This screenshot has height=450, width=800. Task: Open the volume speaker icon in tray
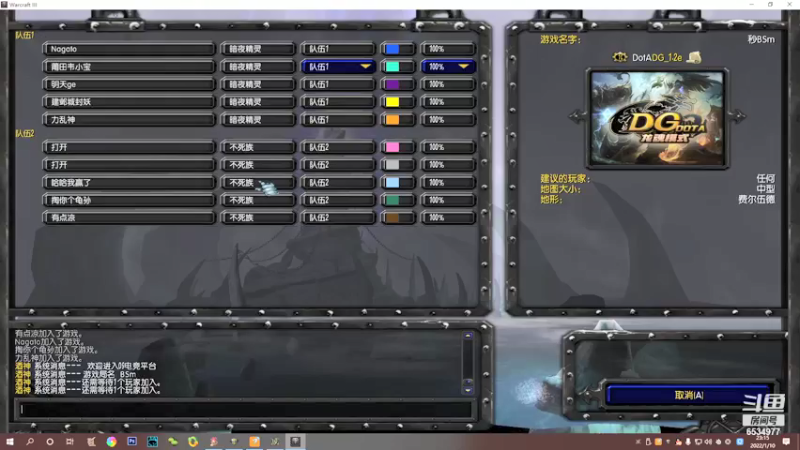pyautogui.click(x=708, y=442)
